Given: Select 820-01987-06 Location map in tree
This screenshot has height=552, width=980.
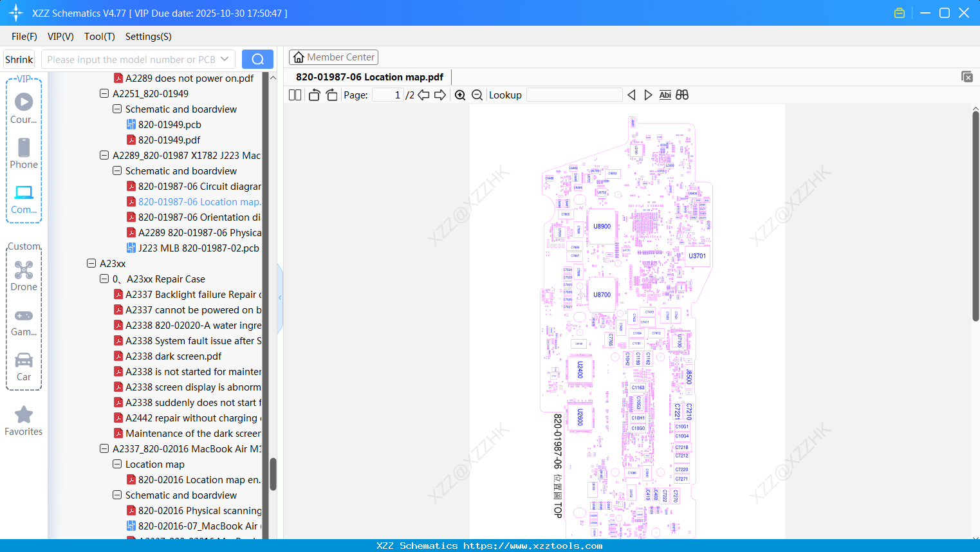Looking at the screenshot, I should [x=194, y=202].
